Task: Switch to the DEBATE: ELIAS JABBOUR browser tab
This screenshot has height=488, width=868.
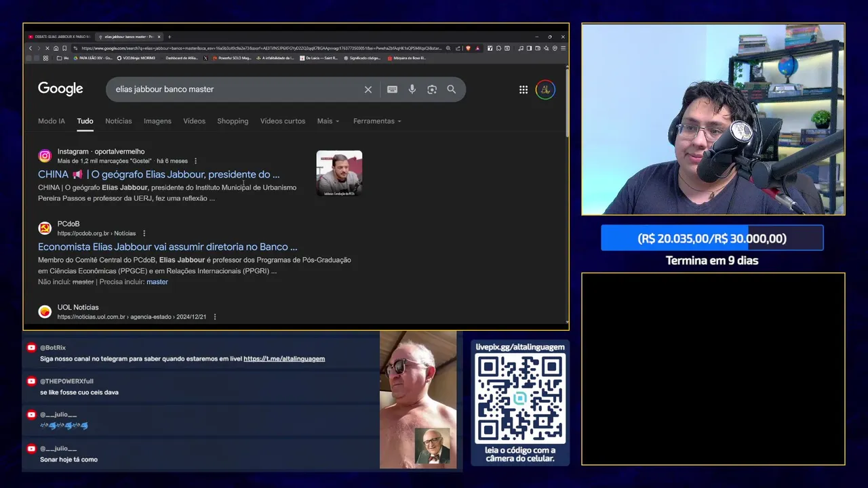Action: point(60,37)
